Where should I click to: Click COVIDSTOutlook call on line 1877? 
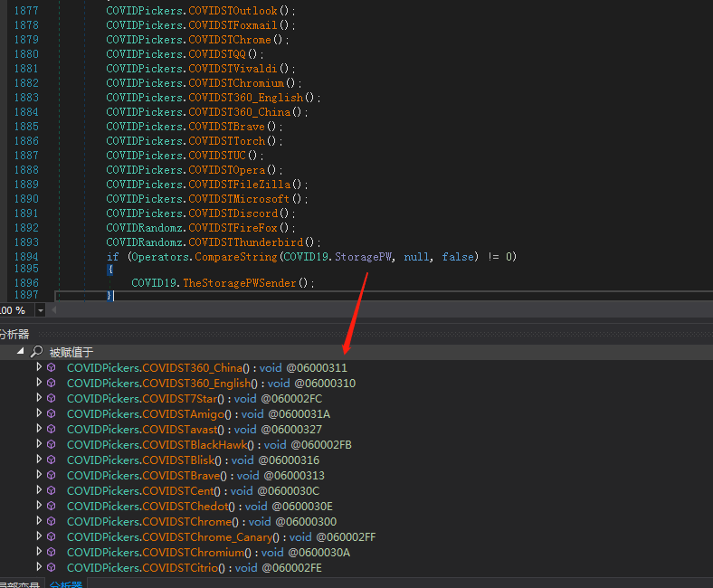click(x=233, y=11)
